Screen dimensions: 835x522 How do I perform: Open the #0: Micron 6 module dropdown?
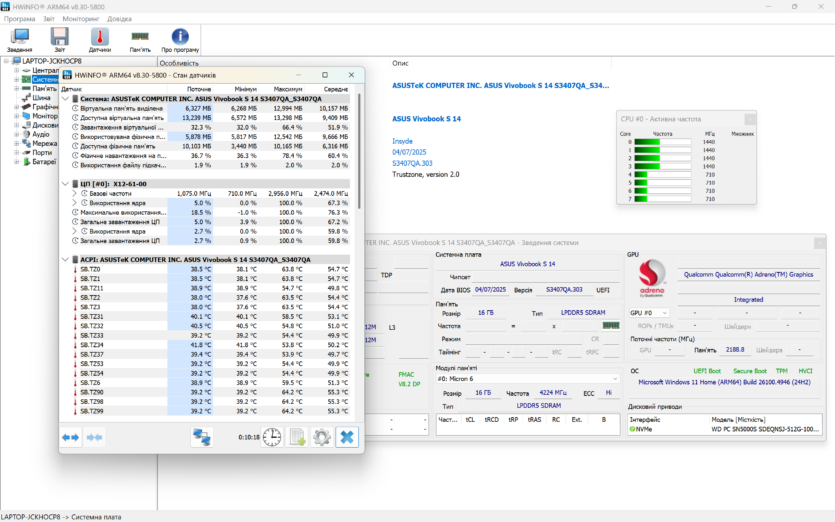click(x=527, y=379)
